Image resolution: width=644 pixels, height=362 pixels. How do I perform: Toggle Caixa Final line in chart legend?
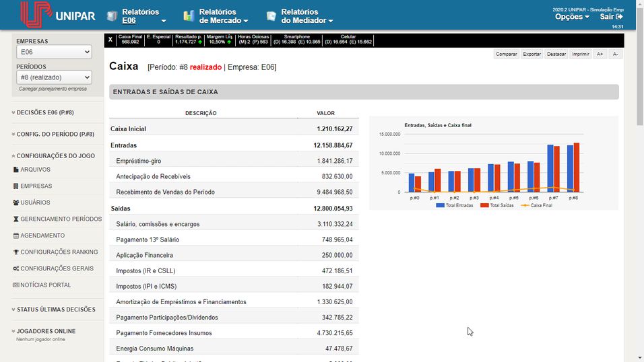[x=537, y=205]
